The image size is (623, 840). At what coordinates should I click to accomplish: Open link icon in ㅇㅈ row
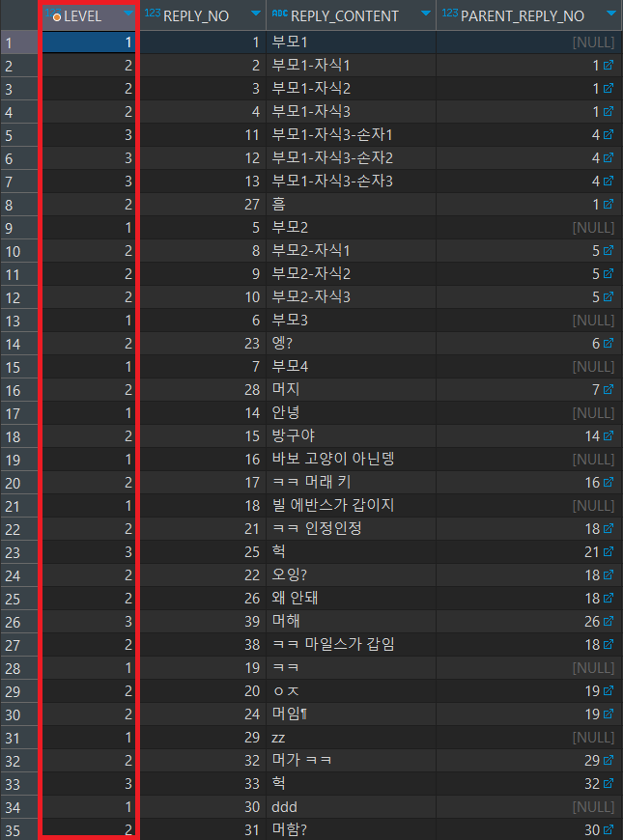(x=608, y=690)
